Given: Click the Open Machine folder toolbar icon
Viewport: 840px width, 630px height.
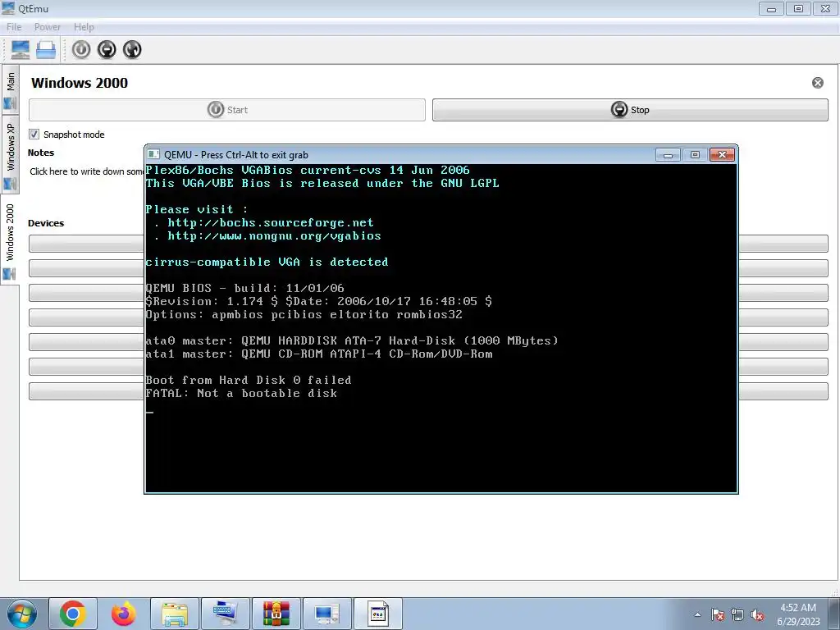Looking at the screenshot, I should 46,50.
